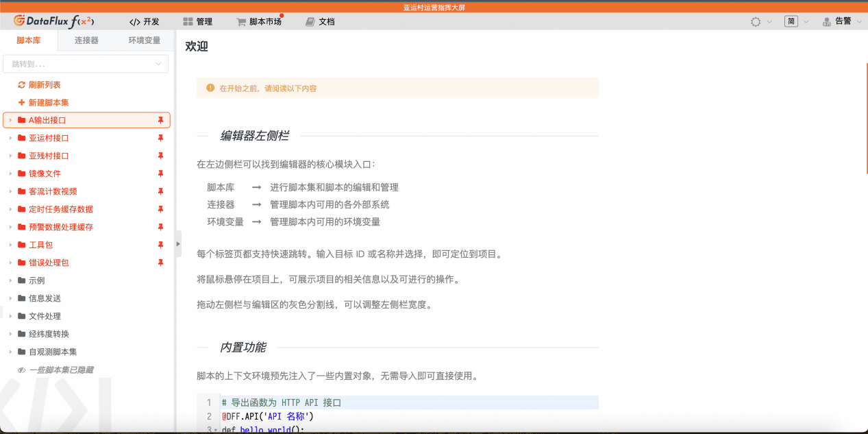
Task: Collapse the sidebar with the divider arrow
Action: [x=178, y=243]
